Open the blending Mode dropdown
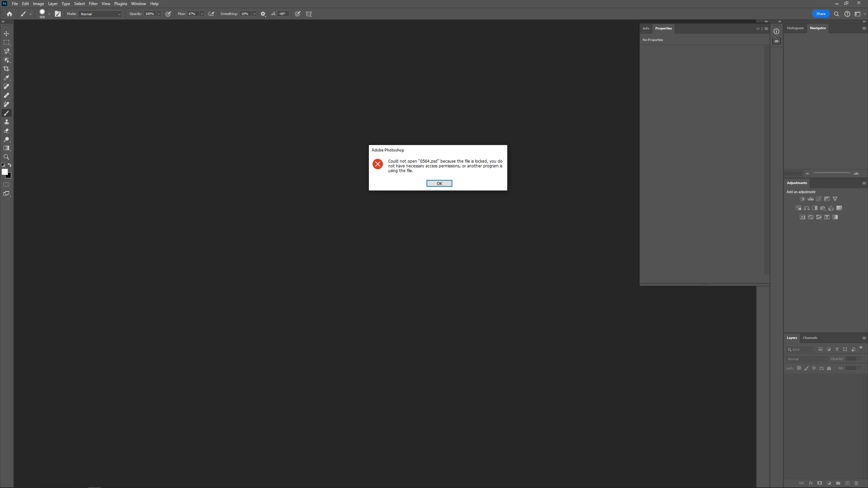Screen dimensions: 868x488 pyautogui.click(x=100, y=14)
